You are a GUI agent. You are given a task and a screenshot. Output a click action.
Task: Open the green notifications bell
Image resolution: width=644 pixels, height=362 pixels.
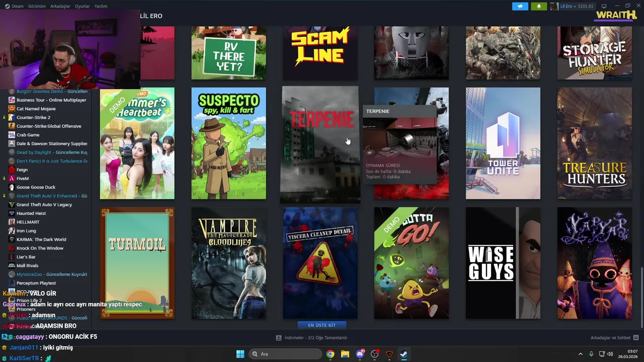coord(539,6)
